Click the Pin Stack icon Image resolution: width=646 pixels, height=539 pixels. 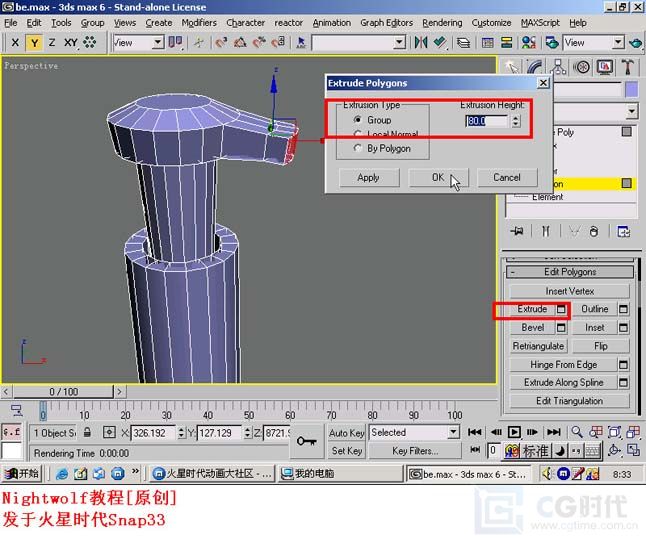click(x=517, y=231)
